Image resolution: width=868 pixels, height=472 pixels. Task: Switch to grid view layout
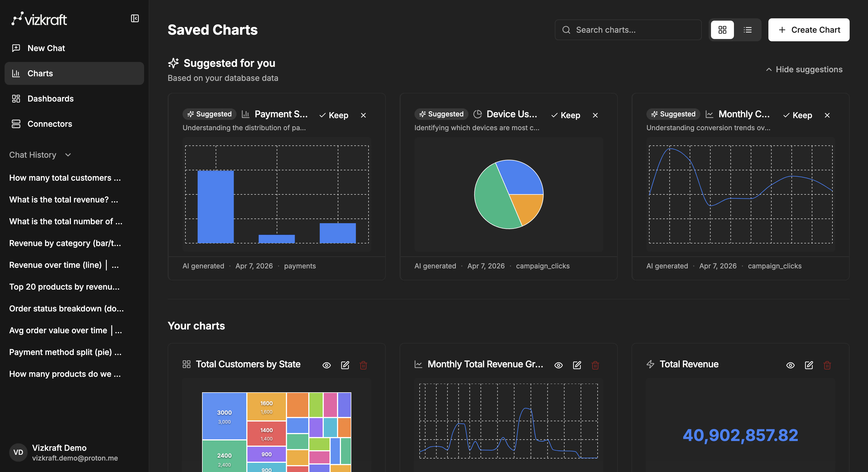tap(722, 30)
